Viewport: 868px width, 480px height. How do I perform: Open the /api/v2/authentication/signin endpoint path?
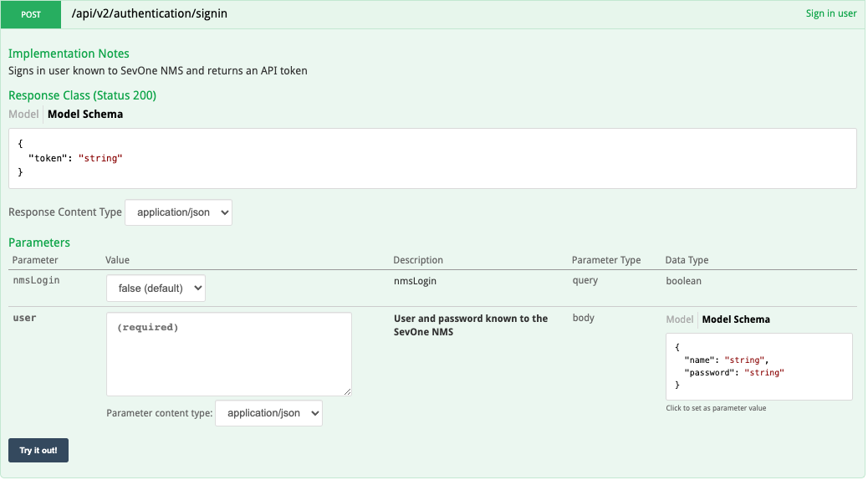(x=150, y=14)
